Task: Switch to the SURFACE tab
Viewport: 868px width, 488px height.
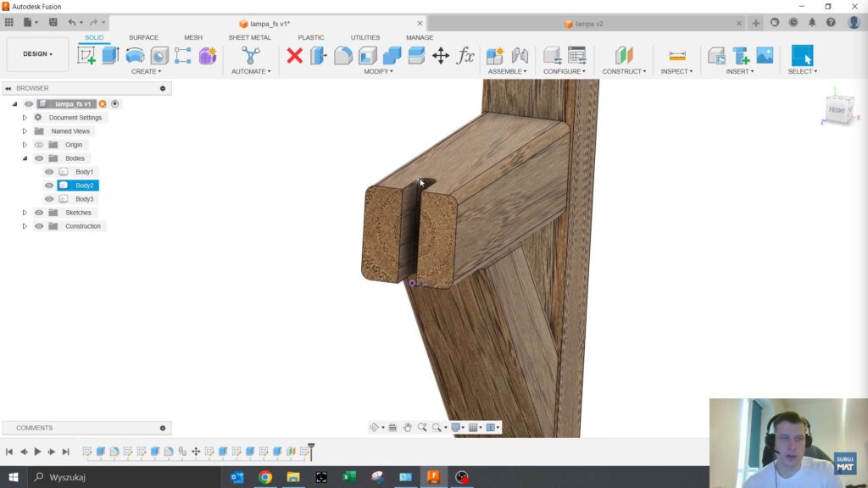Action: click(143, 37)
